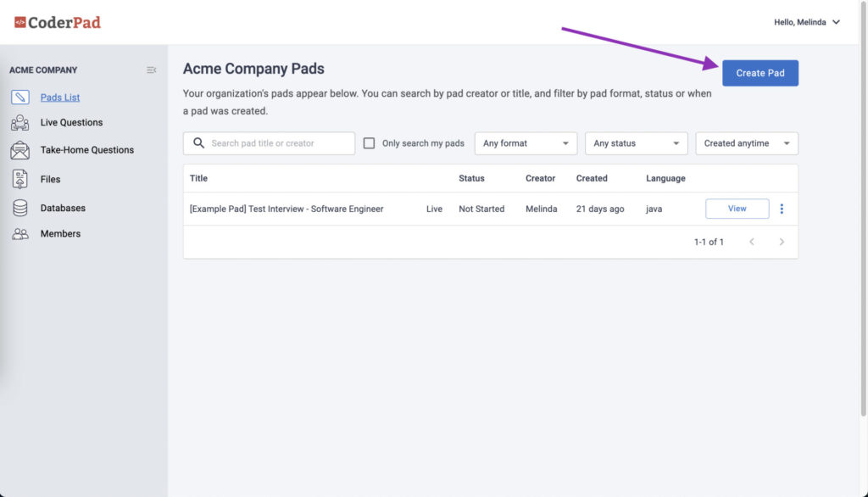Image resolution: width=868 pixels, height=497 pixels.
Task: Click the Databases cylinder icon
Action: [20, 208]
